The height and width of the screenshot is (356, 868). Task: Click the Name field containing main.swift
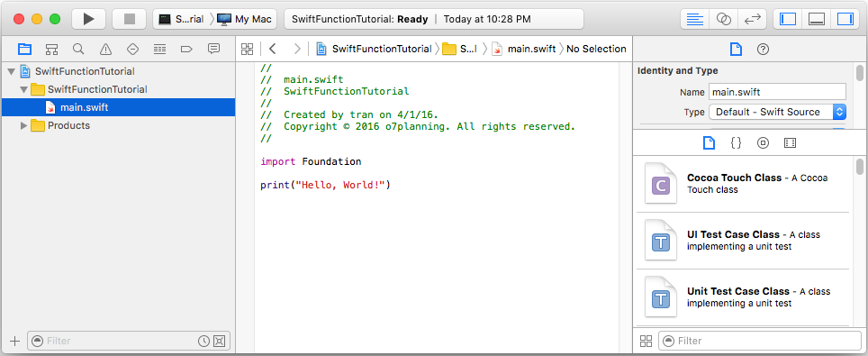tap(778, 92)
